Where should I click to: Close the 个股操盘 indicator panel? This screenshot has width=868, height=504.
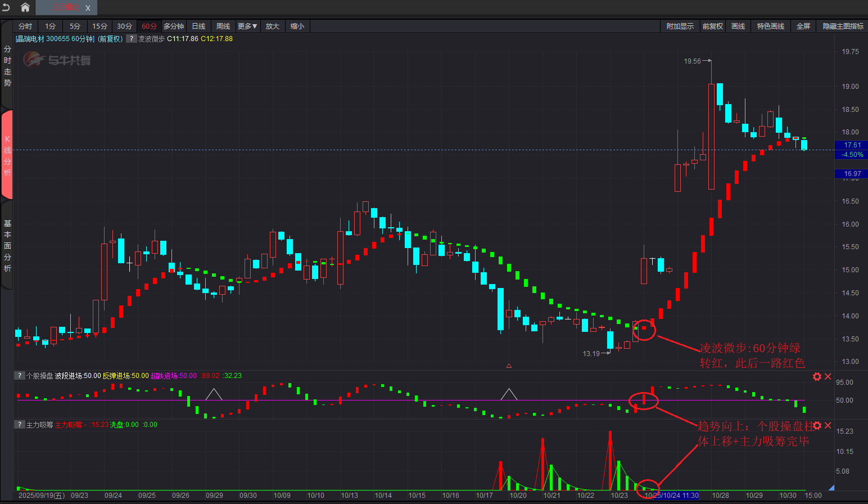(x=828, y=376)
